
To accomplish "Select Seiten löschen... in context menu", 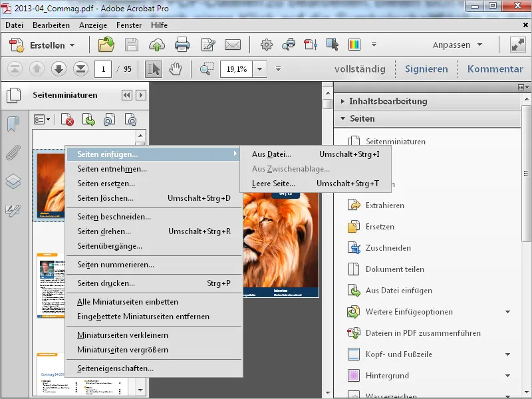I will click(x=154, y=198).
